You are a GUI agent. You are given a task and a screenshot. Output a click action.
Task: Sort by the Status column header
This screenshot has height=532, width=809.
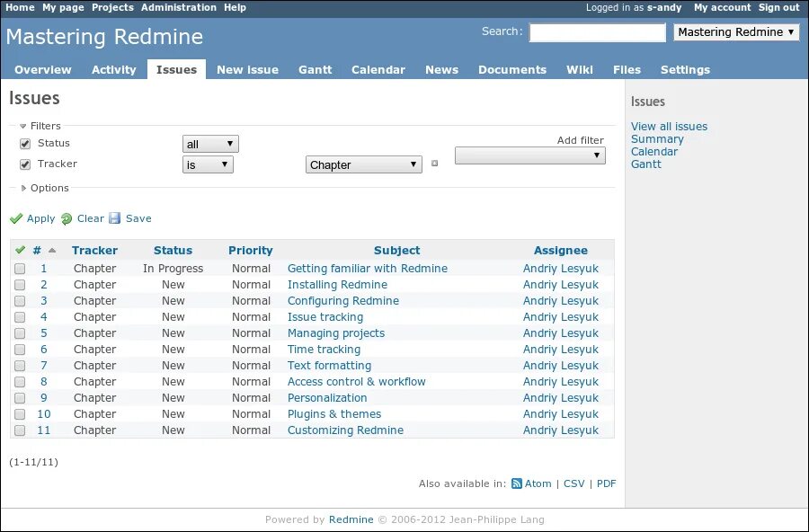pyautogui.click(x=173, y=250)
